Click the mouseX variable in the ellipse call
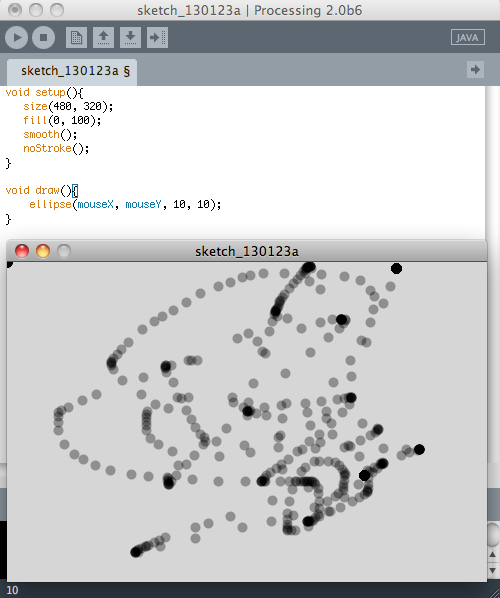Viewport: 500px width, 598px height. pos(95,204)
